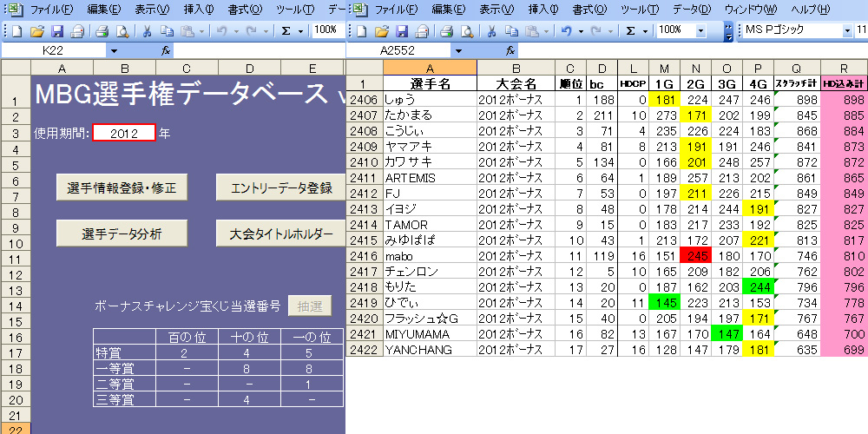868x434 pixels.
Task: Click the Print icon in the right window toolbar
Action: 446,31
